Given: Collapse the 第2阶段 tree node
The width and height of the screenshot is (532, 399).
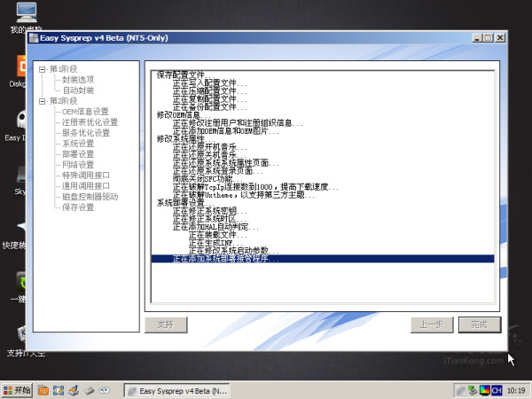Looking at the screenshot, I should point(42,101).
